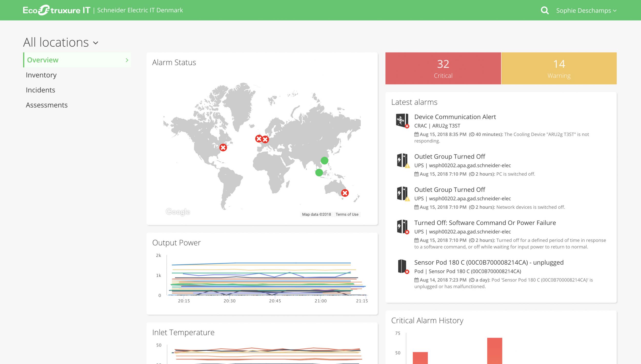
Task: Select the Overview menu item
Action: pyautogui.click(x=77, y=60)
